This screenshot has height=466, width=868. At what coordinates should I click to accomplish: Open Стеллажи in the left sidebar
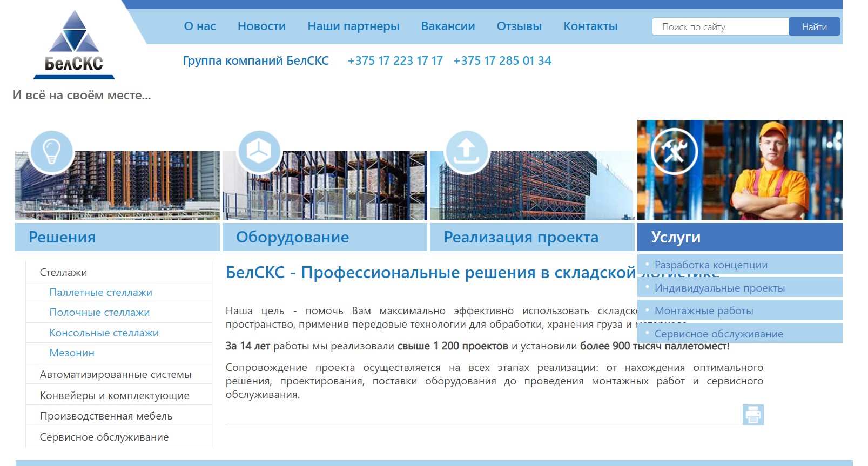coord(119,272)
